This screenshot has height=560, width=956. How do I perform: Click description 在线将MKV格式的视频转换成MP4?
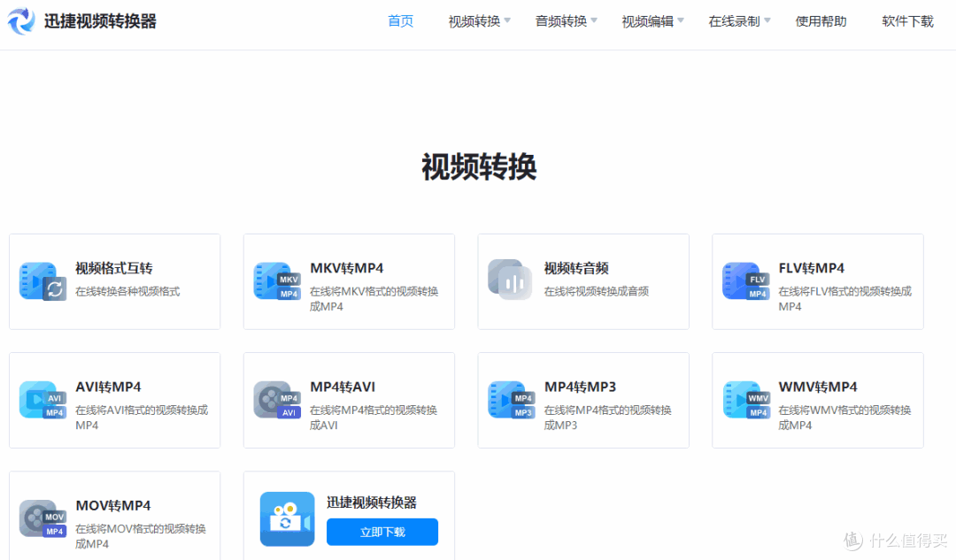point(374,299)
